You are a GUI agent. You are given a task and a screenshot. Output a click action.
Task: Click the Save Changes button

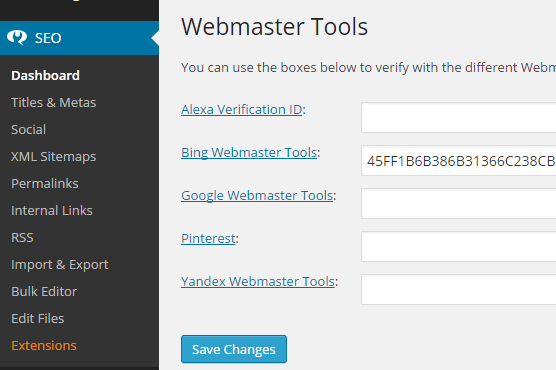point(234,349)
